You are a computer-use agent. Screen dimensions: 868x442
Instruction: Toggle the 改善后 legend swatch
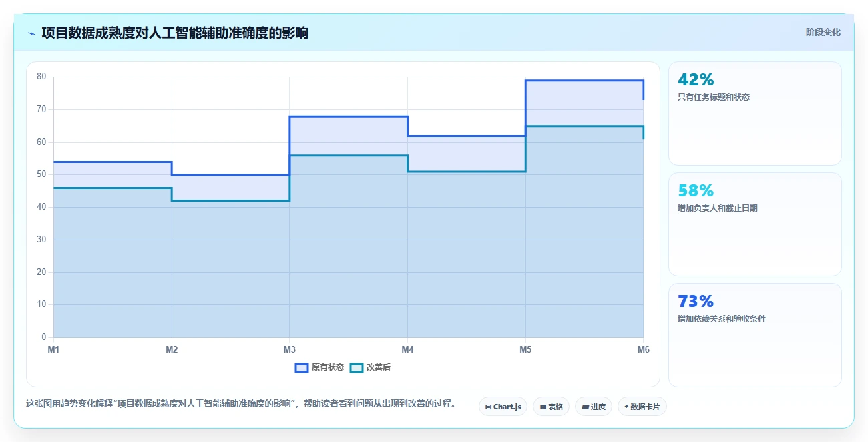[357, 367]
